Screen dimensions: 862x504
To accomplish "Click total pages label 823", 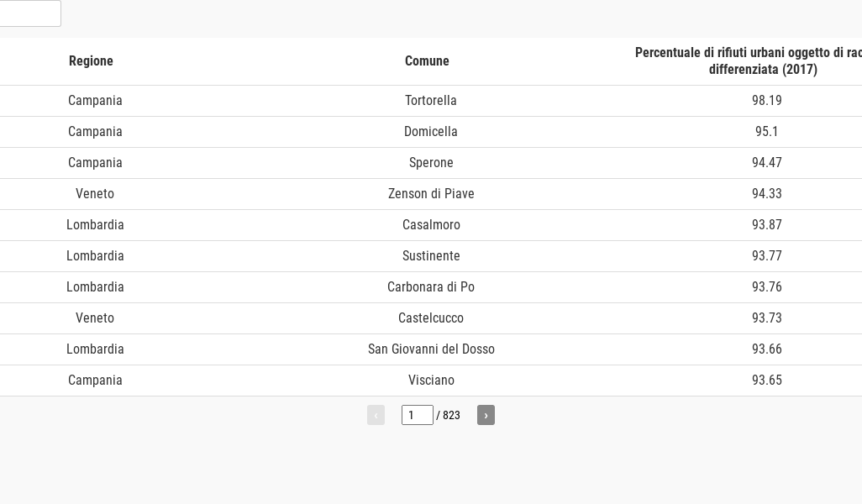I will 451,416.
